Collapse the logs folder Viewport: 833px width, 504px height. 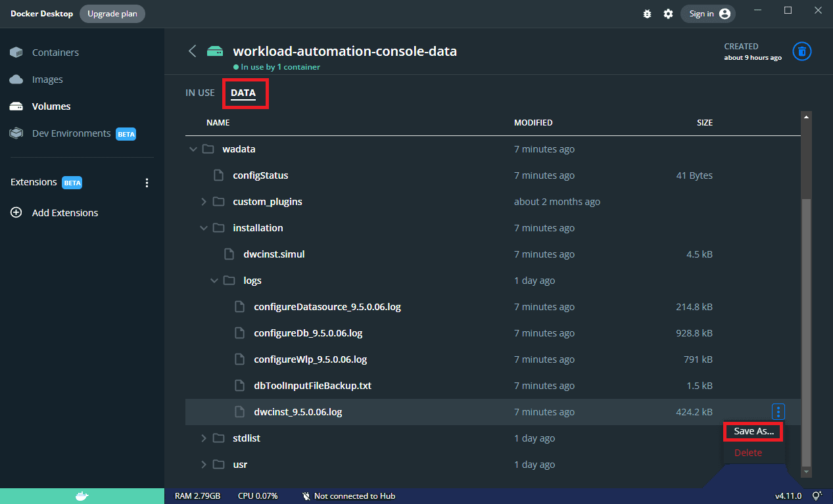tap(214, 281)
